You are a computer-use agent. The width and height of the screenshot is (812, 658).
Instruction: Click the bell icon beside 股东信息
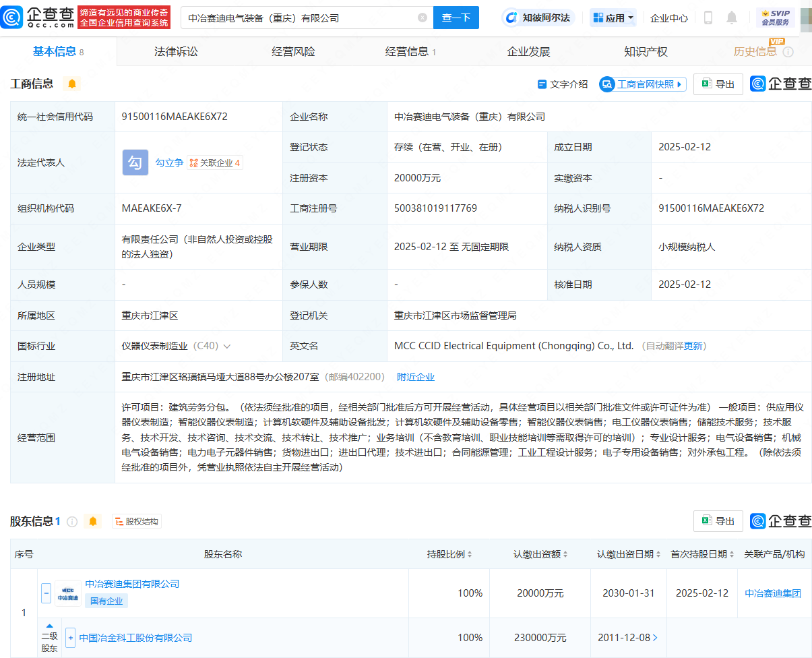coord(93,521)
